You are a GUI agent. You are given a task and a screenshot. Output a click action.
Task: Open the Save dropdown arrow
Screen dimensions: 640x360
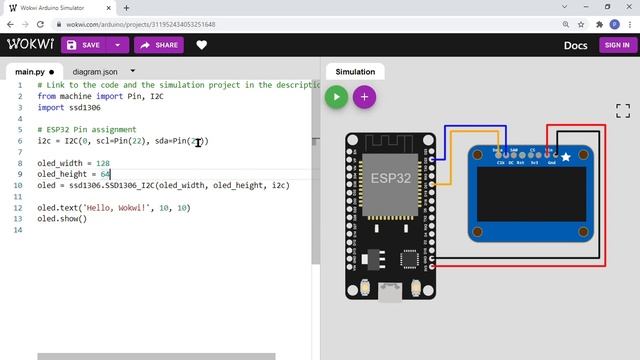118,45
